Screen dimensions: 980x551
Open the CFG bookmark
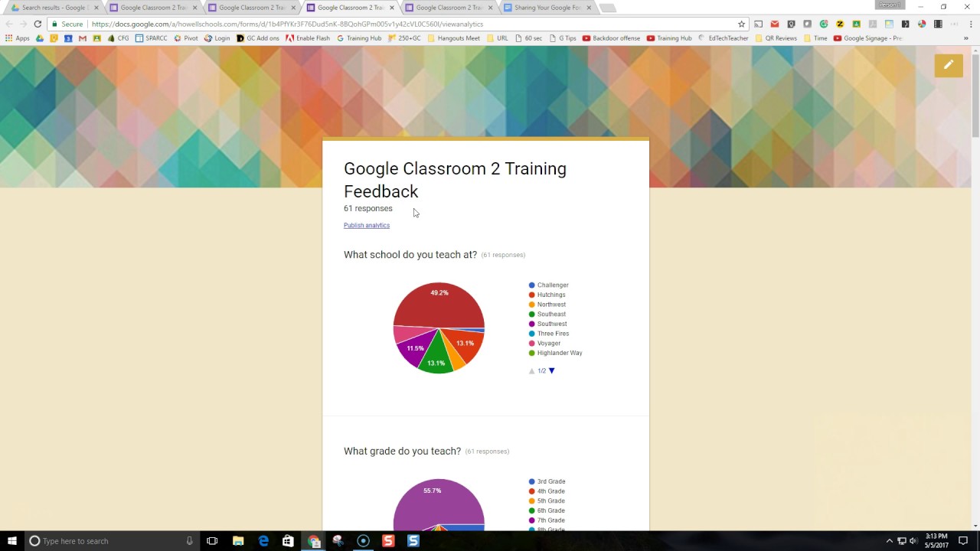pyautogui.click(x=118, y=38)
